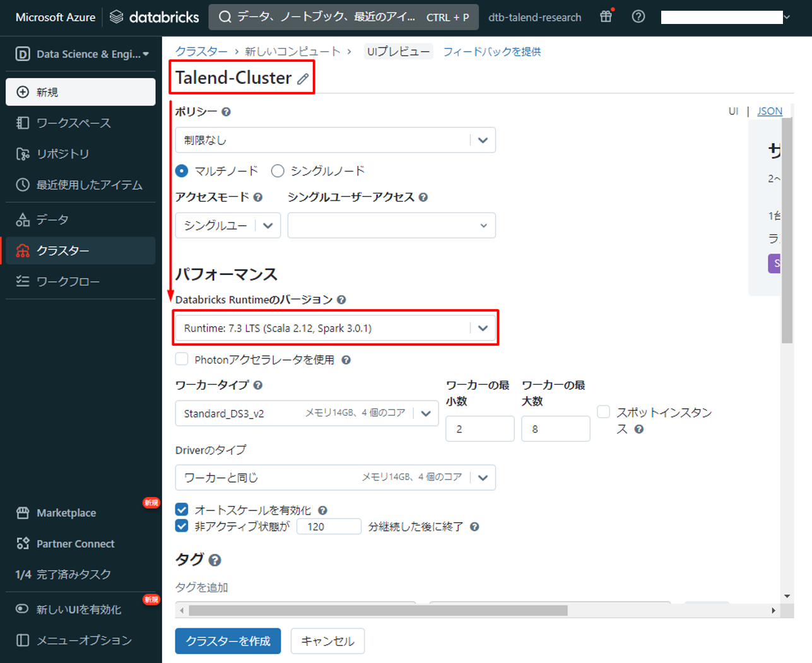Uncheck the 非アクティブ状態が auto-terminate checkbox

coord(182,526)
